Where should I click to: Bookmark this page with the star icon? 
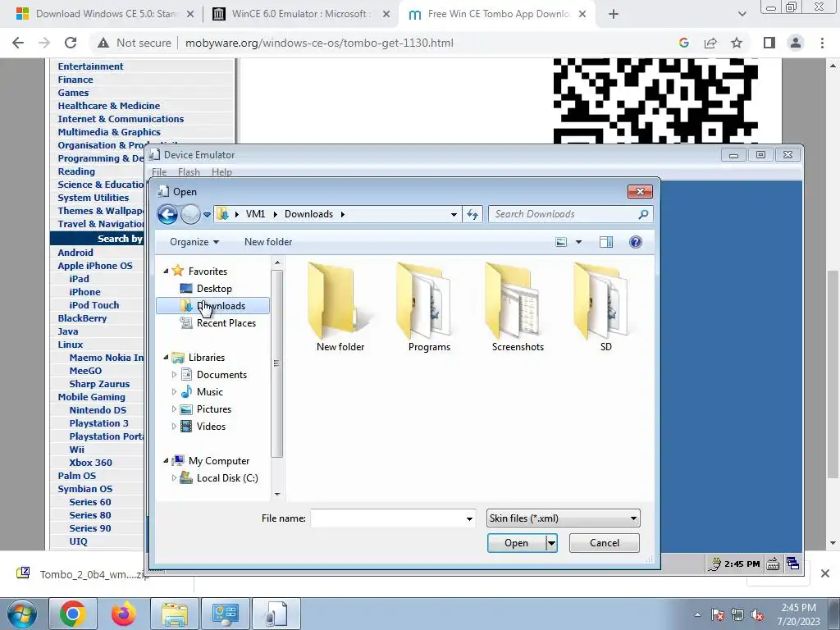pyautogui.click(x=737, y=43)
